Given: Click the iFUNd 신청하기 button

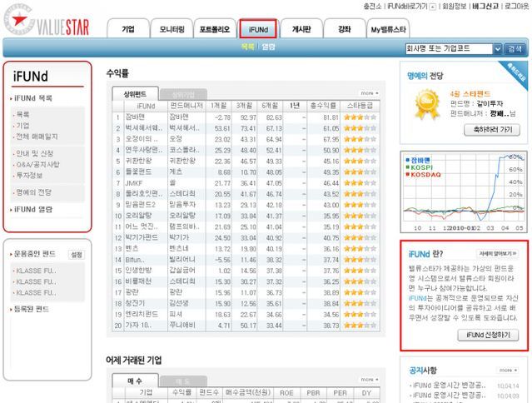Looking at the screenshot, I should pos(488,336).
